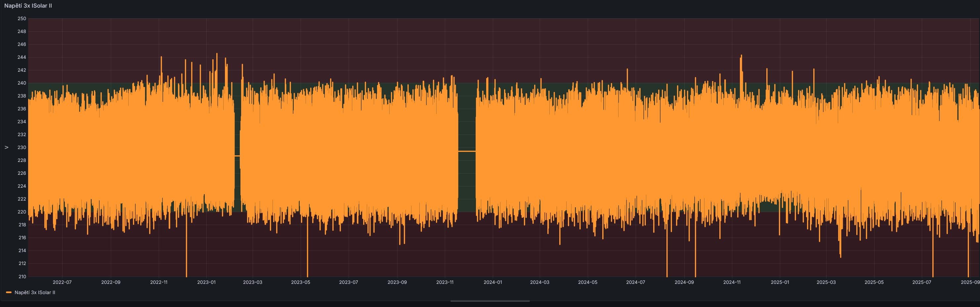Click the flat line in the December 2023 data gap
This screenshot has width=980, height=307.
pyautogui.click(x=467, y=151)
